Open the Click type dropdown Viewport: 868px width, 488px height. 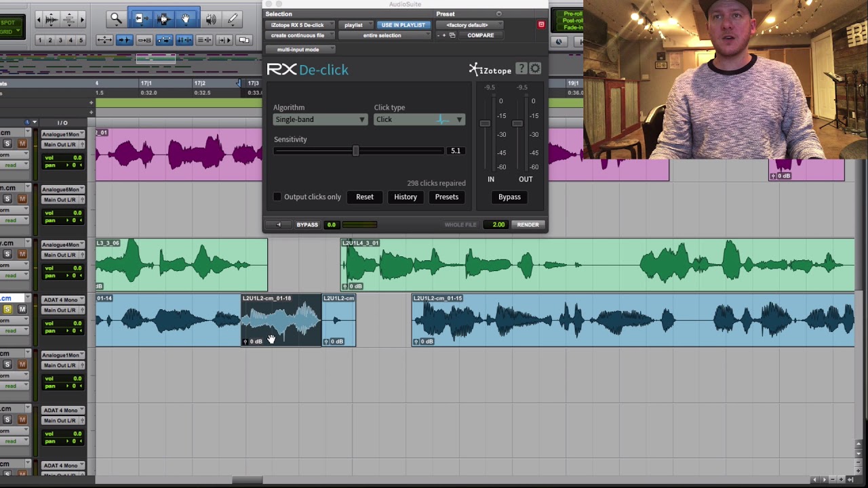419,119
